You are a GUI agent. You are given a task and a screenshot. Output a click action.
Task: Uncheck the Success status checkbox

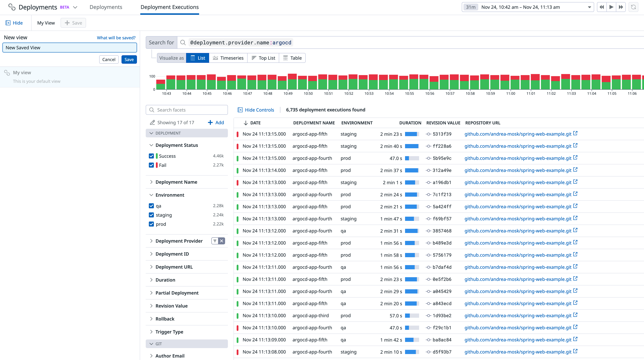(151, 156)
